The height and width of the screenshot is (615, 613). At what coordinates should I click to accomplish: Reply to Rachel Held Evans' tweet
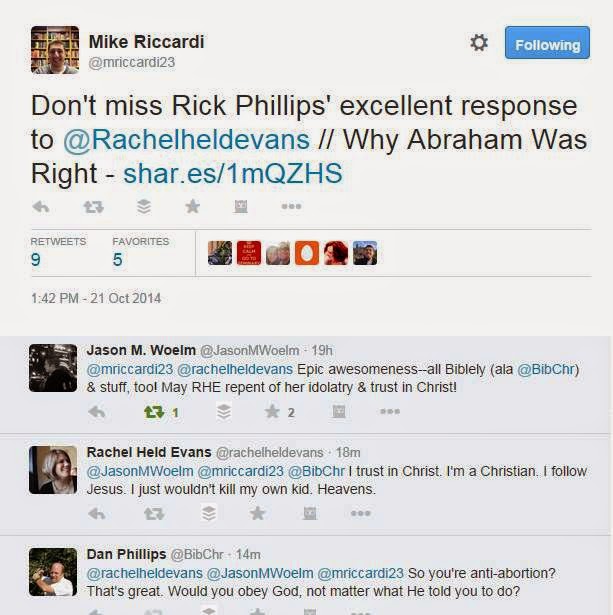[96, 513]
